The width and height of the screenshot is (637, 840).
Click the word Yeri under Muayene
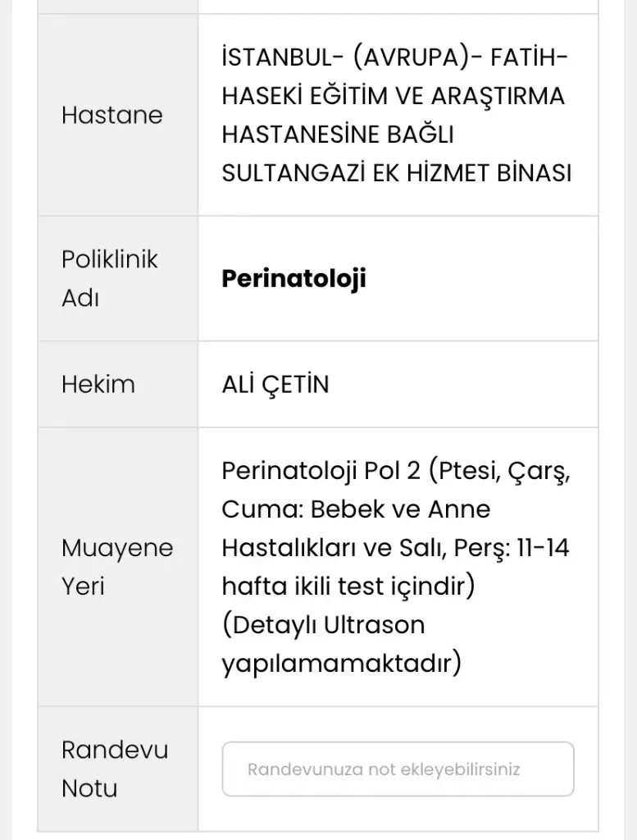click(x=83, y=586)
